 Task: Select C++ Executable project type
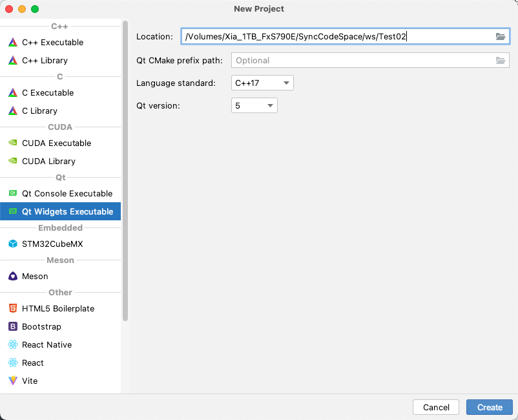61,42
